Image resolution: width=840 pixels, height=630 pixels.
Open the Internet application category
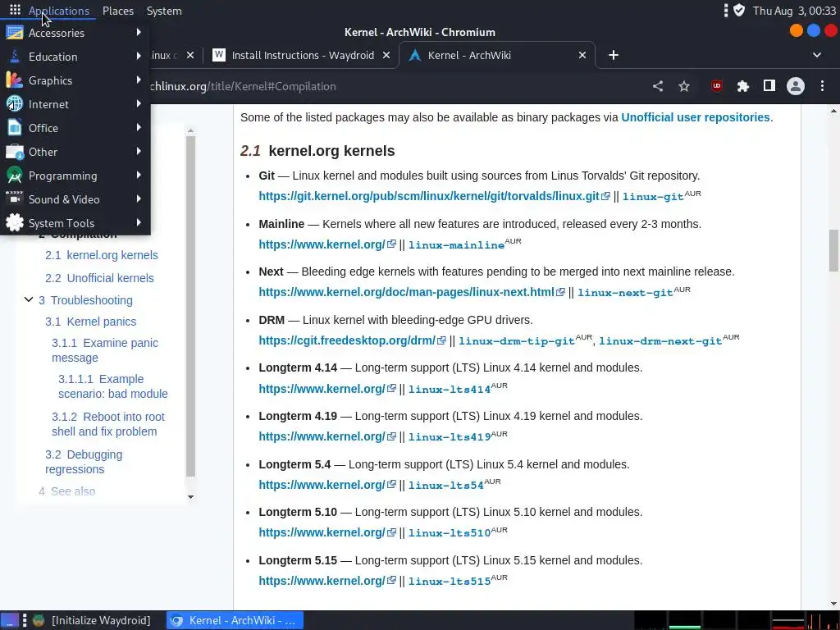pyautogui.click(x=75, y=104)
